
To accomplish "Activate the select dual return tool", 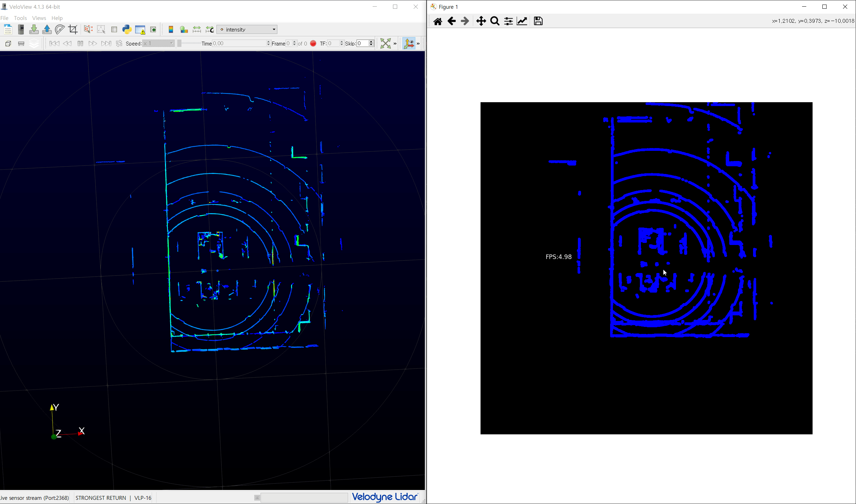I will pos(101,29).
